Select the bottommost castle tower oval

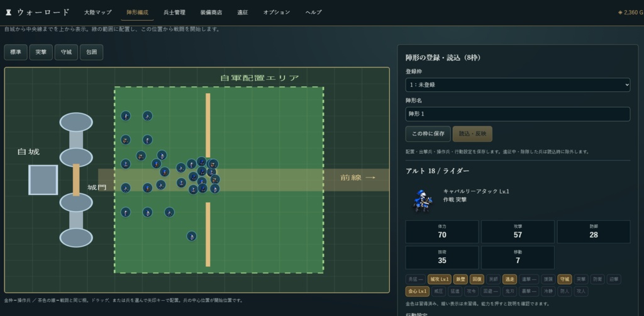(76, 237)
